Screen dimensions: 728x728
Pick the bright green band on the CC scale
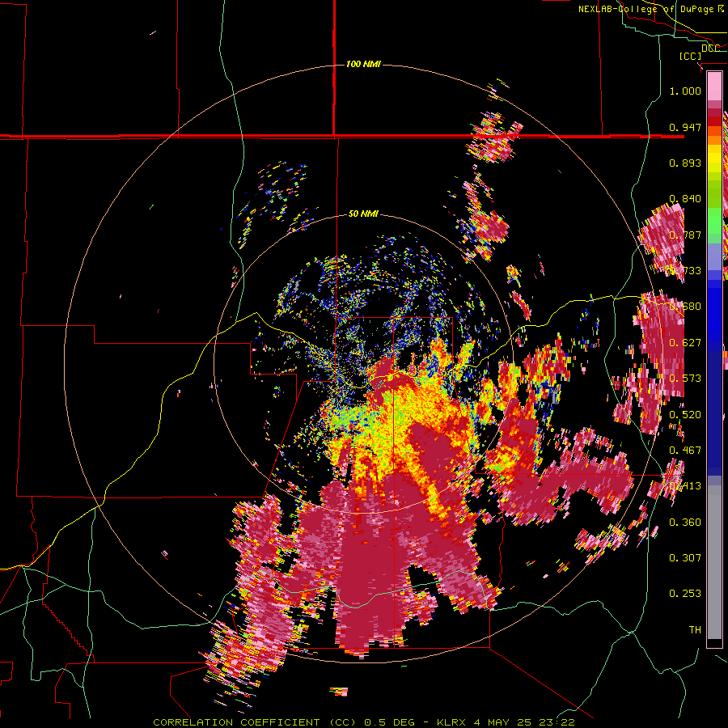tap(714, 221)
